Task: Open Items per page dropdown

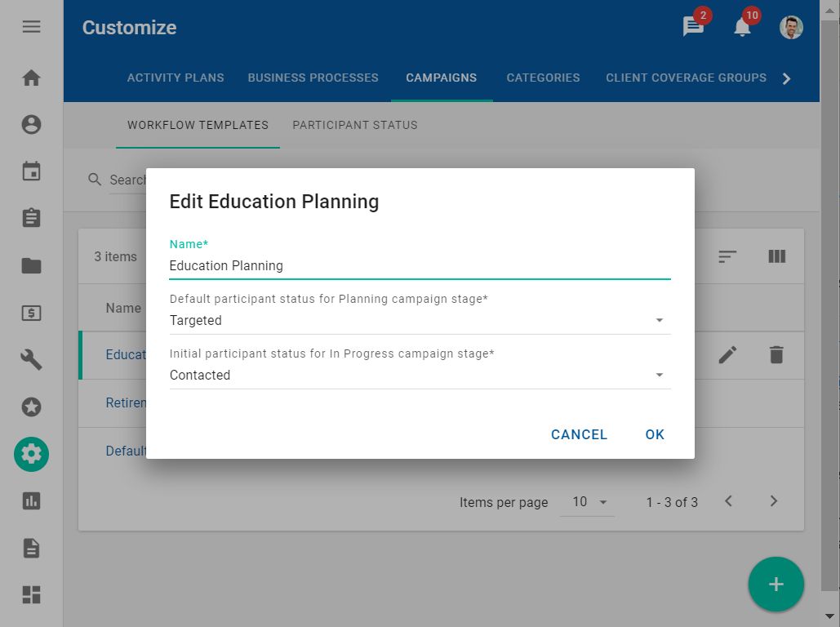Action: [x=587, y=502]
